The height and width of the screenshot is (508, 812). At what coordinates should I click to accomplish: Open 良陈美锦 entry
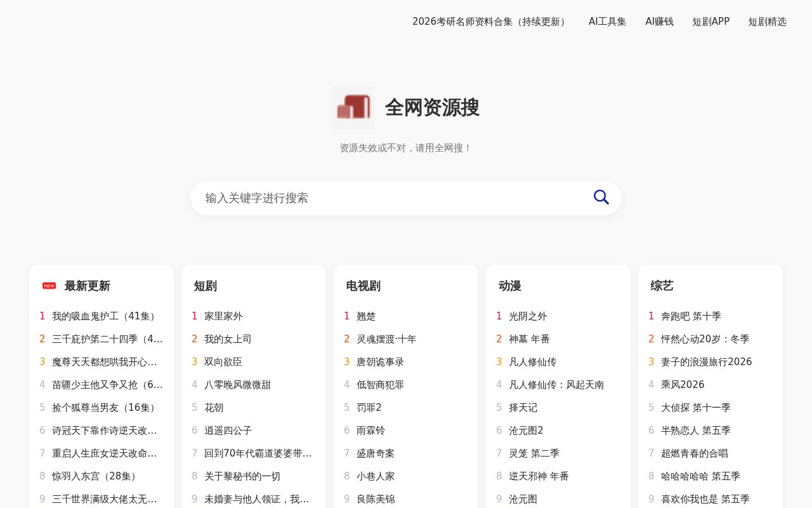376,499
